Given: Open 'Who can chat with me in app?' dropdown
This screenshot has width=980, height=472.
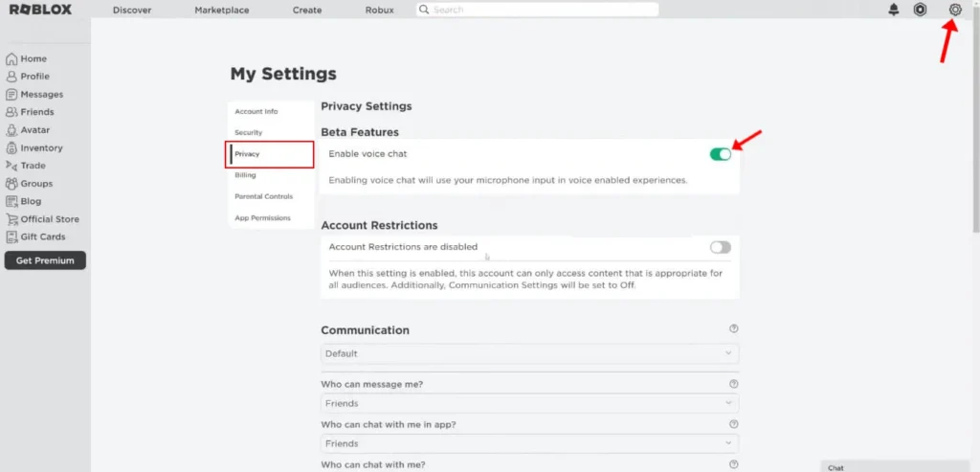Looking at the screenshot, I should 529,443.
